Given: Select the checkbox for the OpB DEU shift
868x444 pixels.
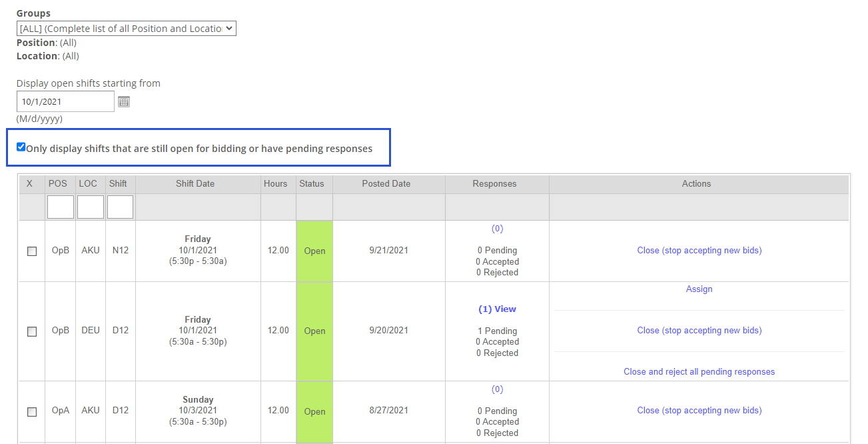Looking at the screenshot, I should (31, 331).
